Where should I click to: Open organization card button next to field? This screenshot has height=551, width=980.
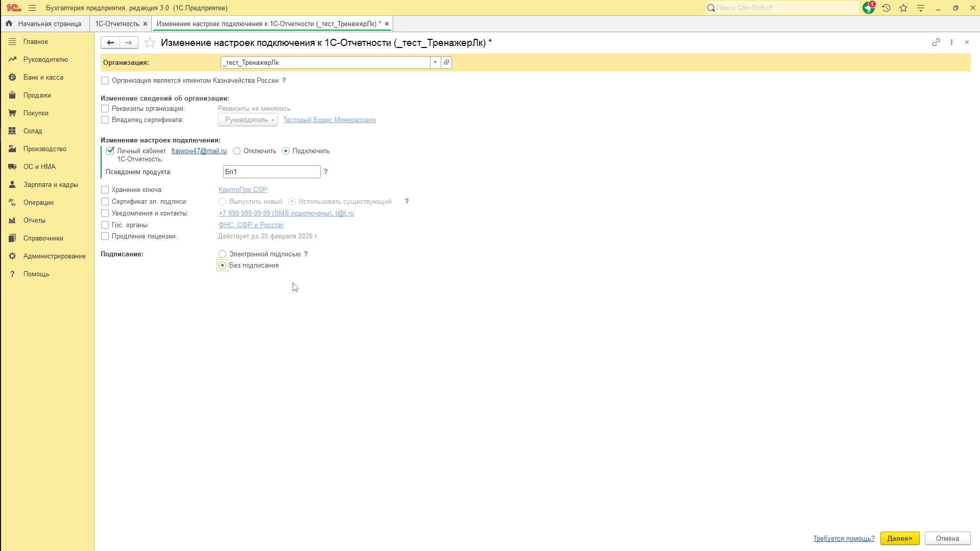(x=446, y=62)
